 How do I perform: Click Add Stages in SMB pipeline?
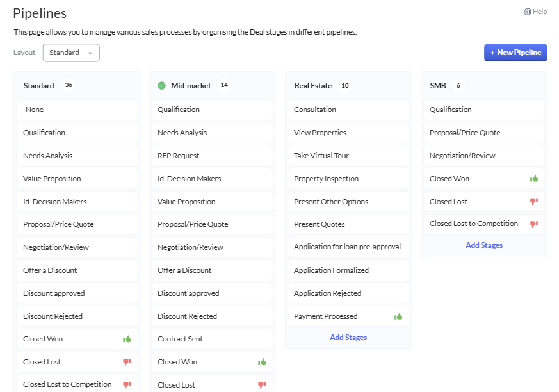[484, 245]
